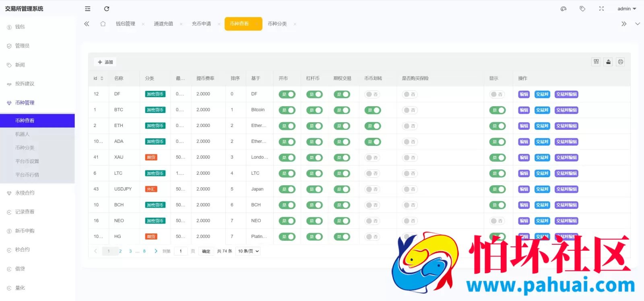This screenshot has width=644, height=301.
Task: Toggle 显示 switch for NEO row
Action: (x=497, y=221)
